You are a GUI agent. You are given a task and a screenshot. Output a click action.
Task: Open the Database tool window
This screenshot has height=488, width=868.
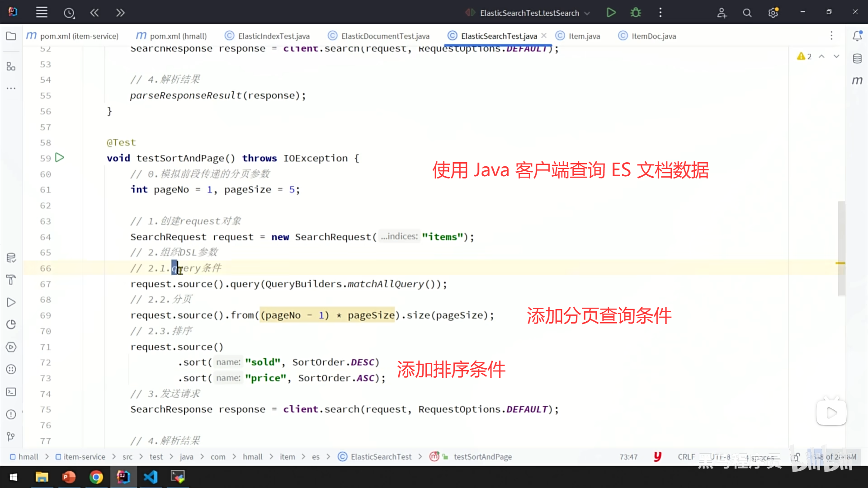pos(857,59)
